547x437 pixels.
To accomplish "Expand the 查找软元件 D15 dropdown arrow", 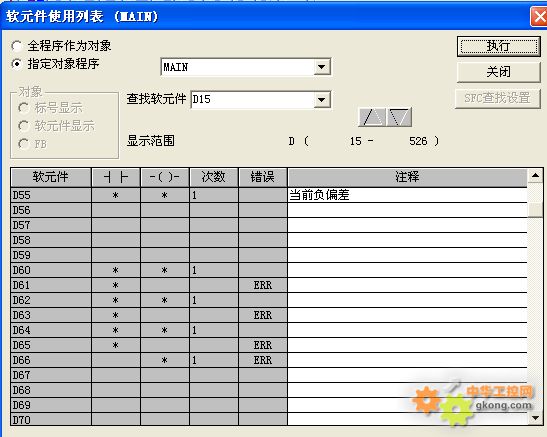I will click(322, 100).
